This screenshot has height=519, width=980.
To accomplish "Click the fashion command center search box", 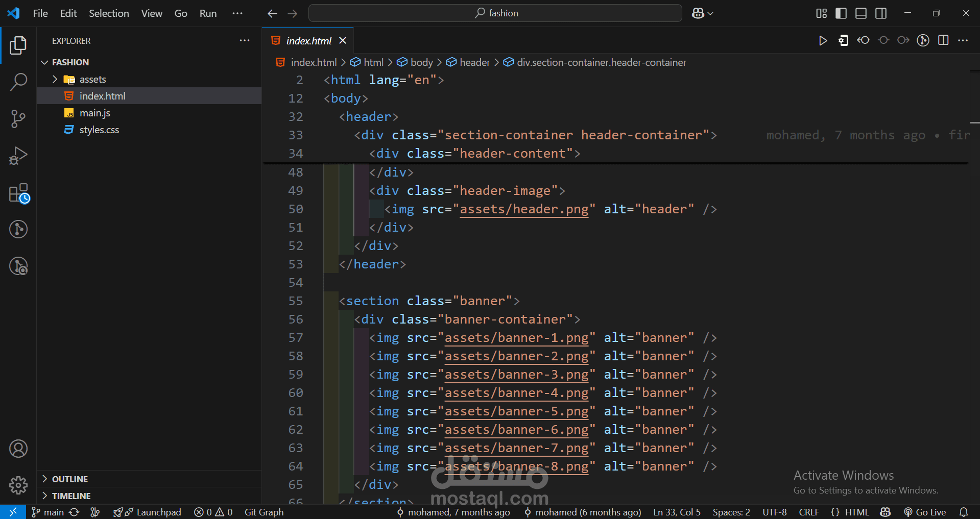I will [x=495, y=13].
